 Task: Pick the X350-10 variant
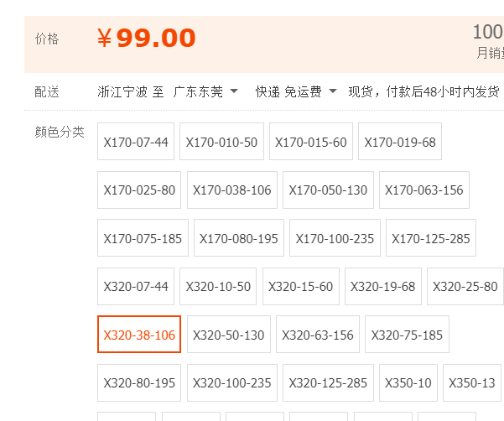[x=408, y=382]
